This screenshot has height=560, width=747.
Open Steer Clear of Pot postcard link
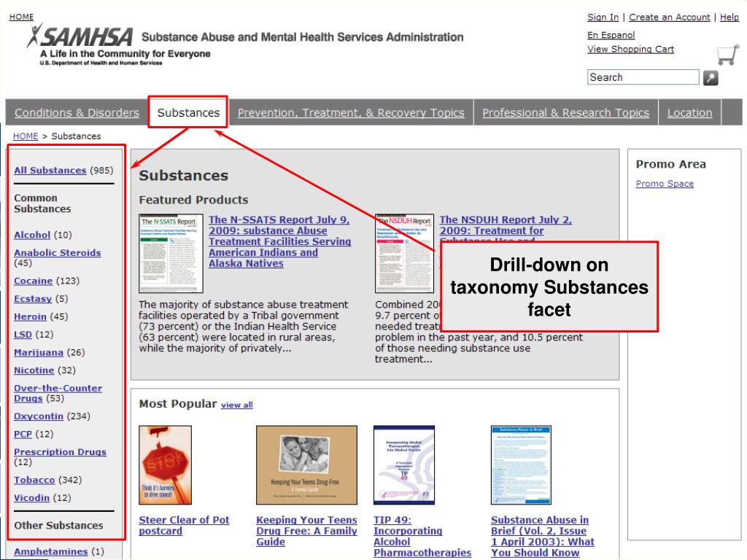pos(184,525)
